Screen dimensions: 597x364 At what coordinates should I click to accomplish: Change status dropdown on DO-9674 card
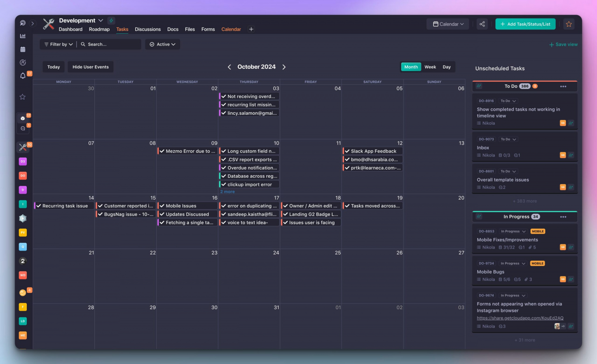point(513,296)
